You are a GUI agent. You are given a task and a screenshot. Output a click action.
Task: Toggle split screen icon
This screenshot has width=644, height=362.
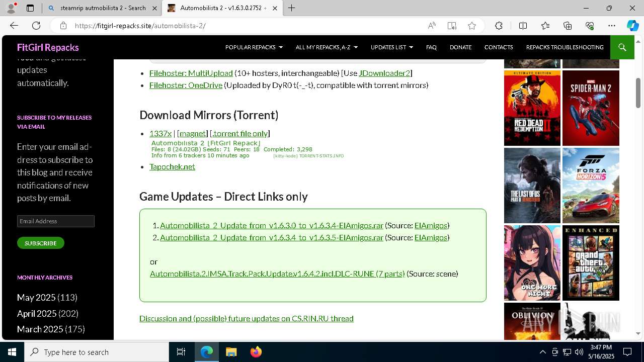click(x=523, y=26)
